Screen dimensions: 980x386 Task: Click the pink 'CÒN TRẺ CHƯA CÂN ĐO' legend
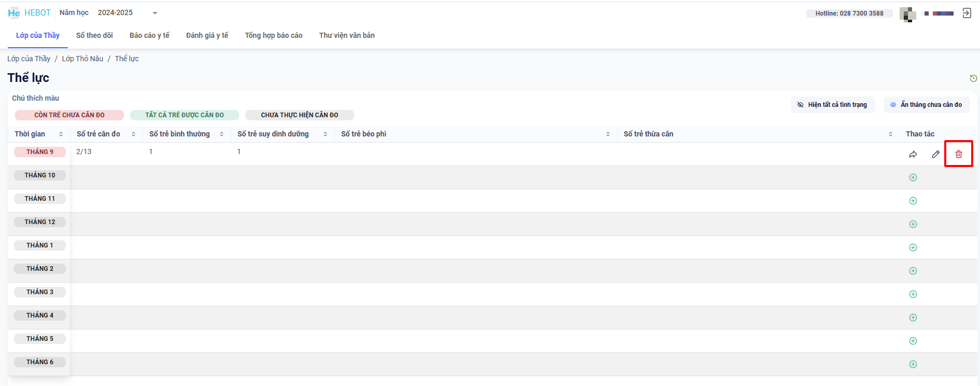click(69, 115)
